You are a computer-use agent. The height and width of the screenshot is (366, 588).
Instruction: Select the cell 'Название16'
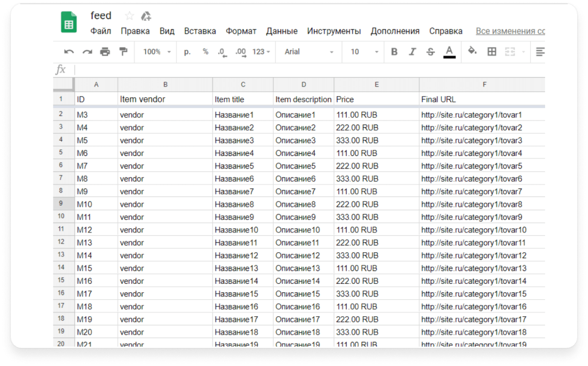pos(243,307)
